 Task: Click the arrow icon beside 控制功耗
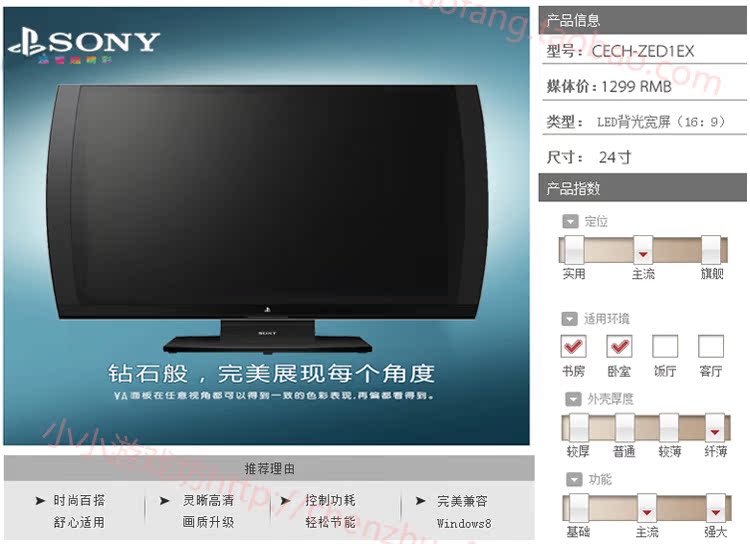pos(285,501)
